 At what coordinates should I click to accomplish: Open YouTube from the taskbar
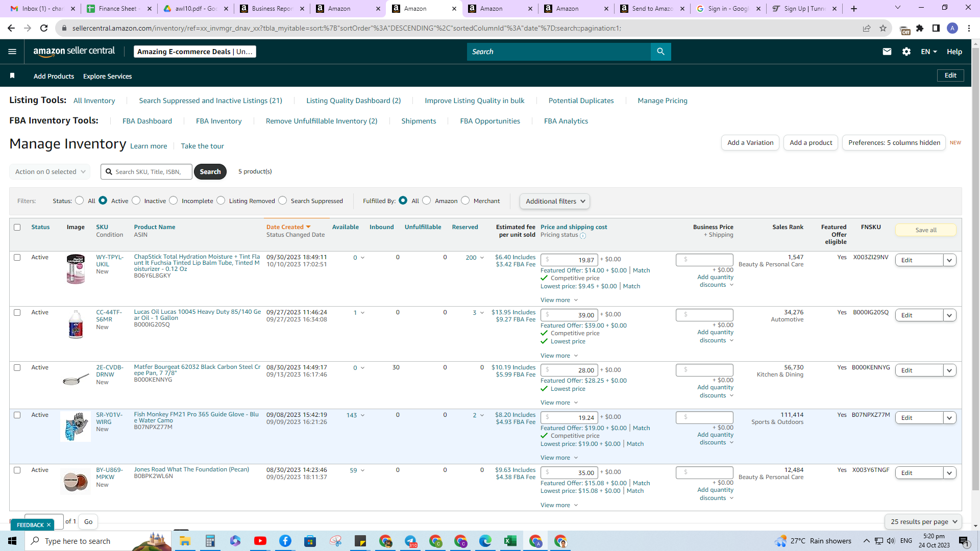coord(260,541)
